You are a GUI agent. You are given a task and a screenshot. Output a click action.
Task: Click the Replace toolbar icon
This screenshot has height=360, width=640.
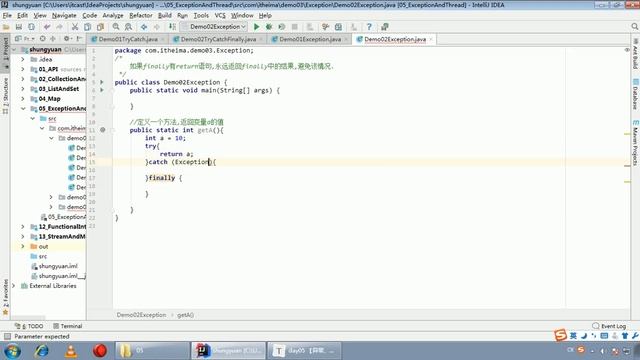click(129, 27)
